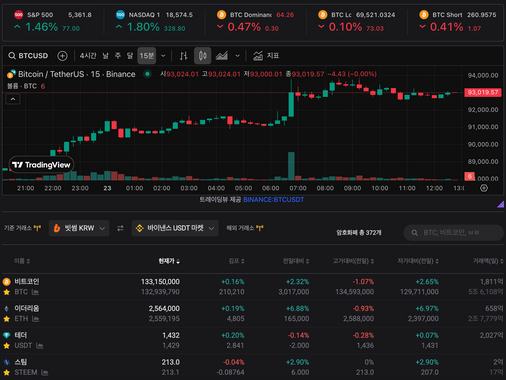
Task: Click the add symbol plus icon
Action: (x=62, y=56)
